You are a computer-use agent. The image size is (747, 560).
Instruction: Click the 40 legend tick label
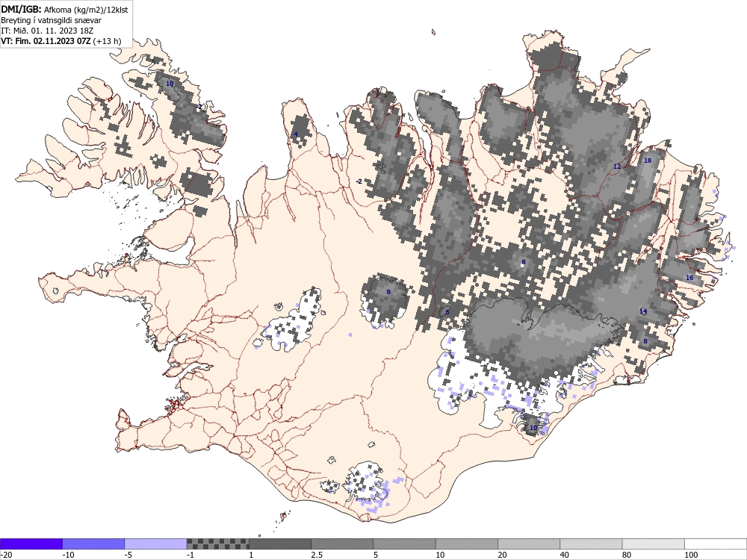[x=565, y=555]
